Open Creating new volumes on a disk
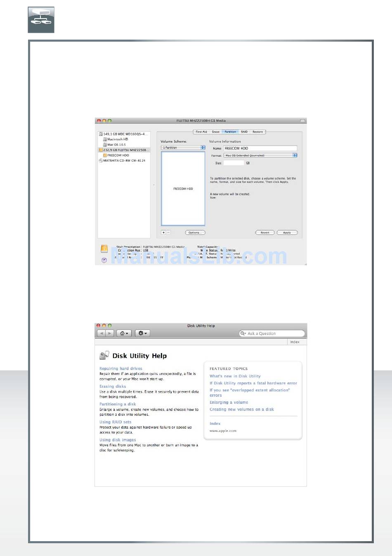392x556 pixels. pos(242,410)
